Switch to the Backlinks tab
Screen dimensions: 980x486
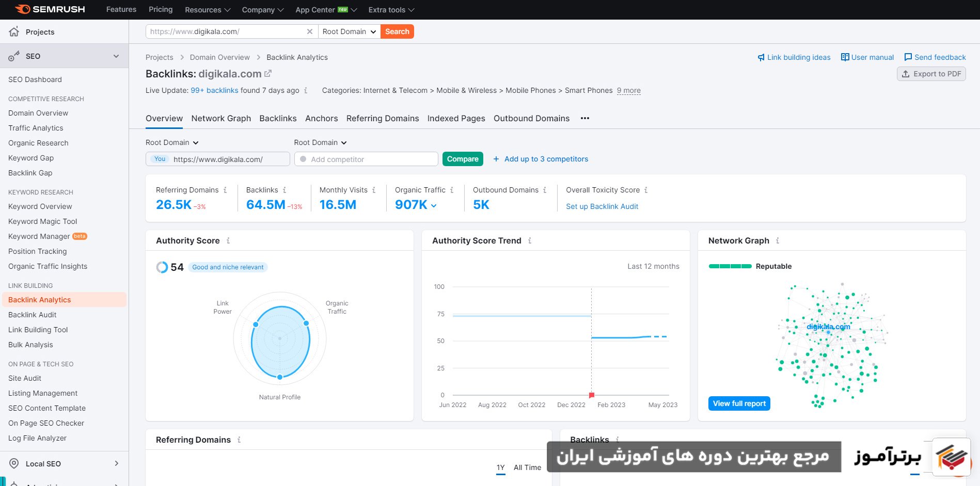click(x=278, y=118)
